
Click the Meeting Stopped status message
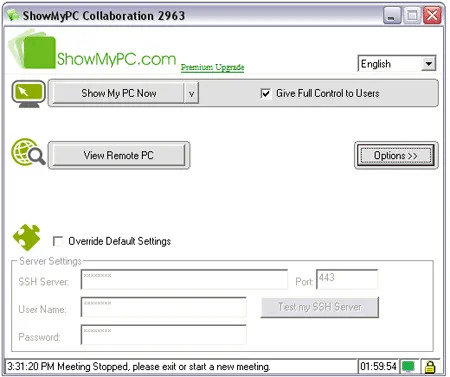(139, 367)
